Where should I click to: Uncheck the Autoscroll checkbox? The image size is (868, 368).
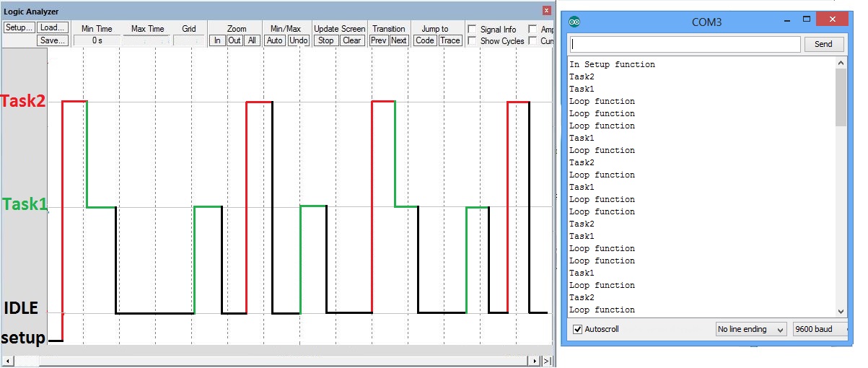pos(577,329)
